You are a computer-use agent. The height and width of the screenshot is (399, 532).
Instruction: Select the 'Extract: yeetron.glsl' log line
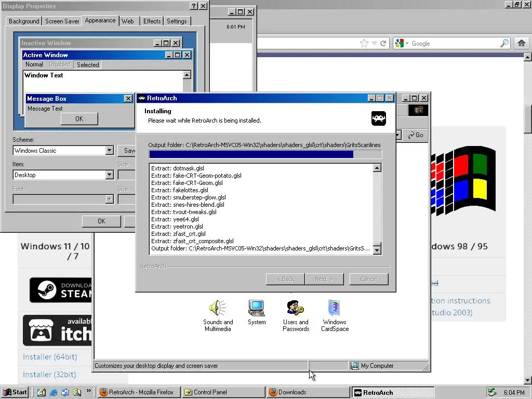pos(177,227)
